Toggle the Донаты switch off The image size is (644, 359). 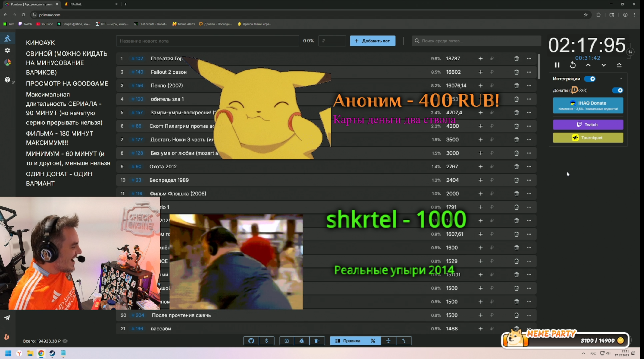(x=617, y=90)
